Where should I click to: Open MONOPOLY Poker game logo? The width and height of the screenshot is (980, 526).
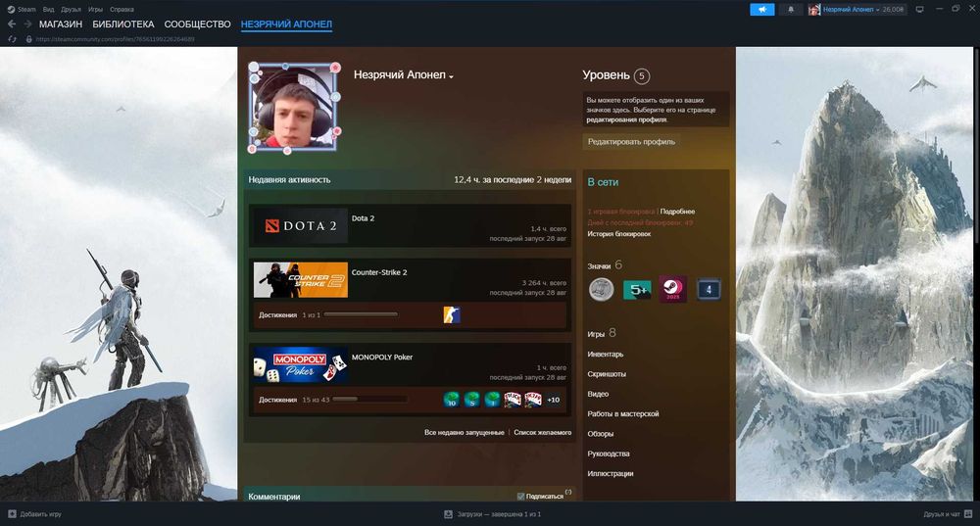(301, 364)
